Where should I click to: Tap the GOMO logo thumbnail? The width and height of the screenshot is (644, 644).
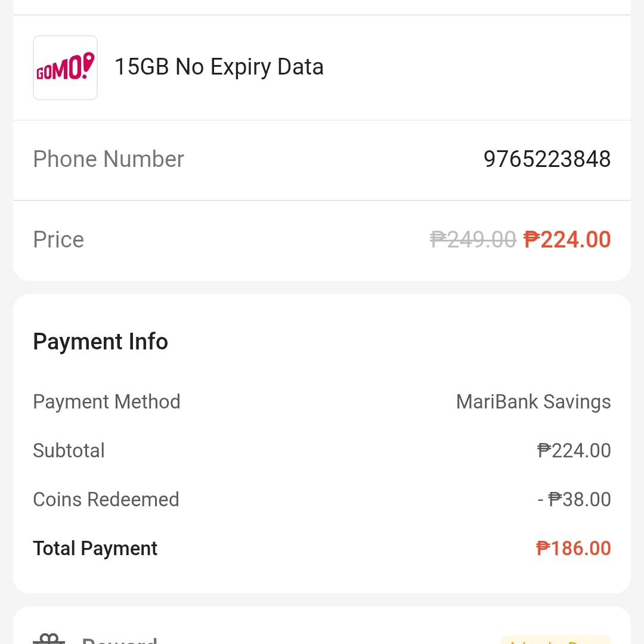coord(66,68)
